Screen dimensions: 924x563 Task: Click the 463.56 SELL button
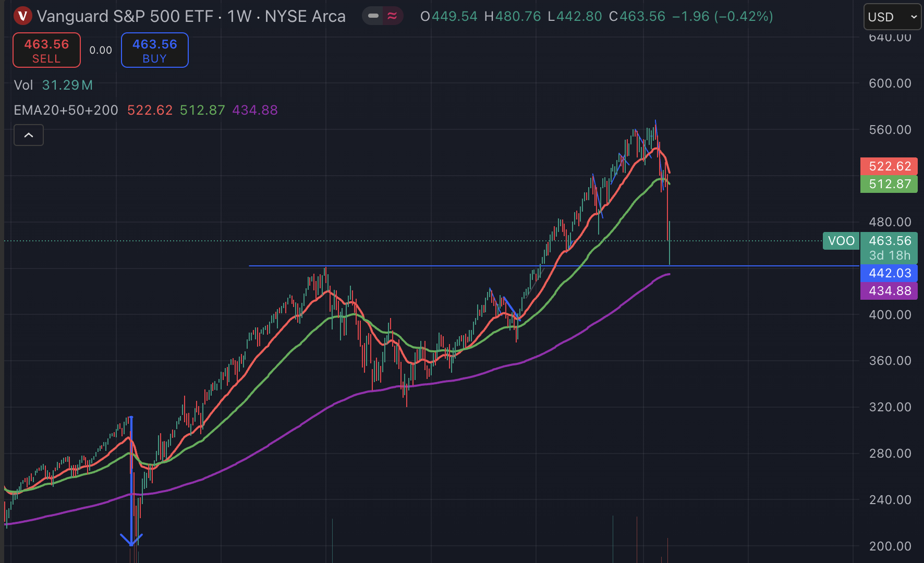coord(47,51)
